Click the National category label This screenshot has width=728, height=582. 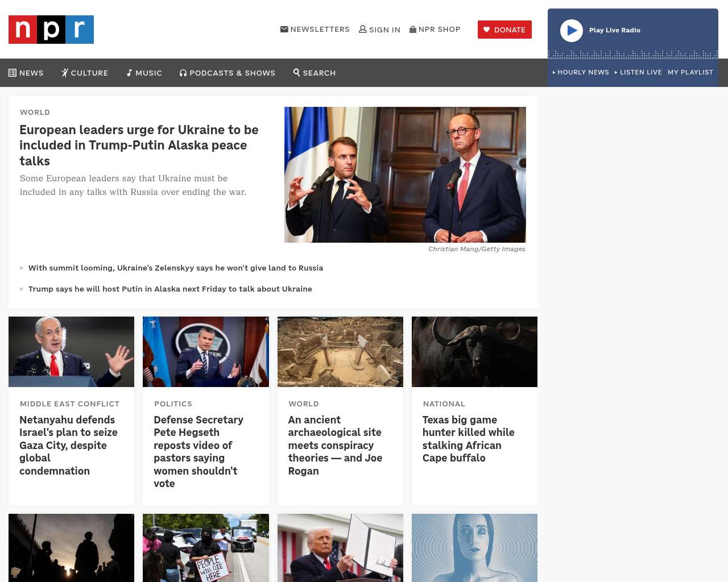pos(444,404)
